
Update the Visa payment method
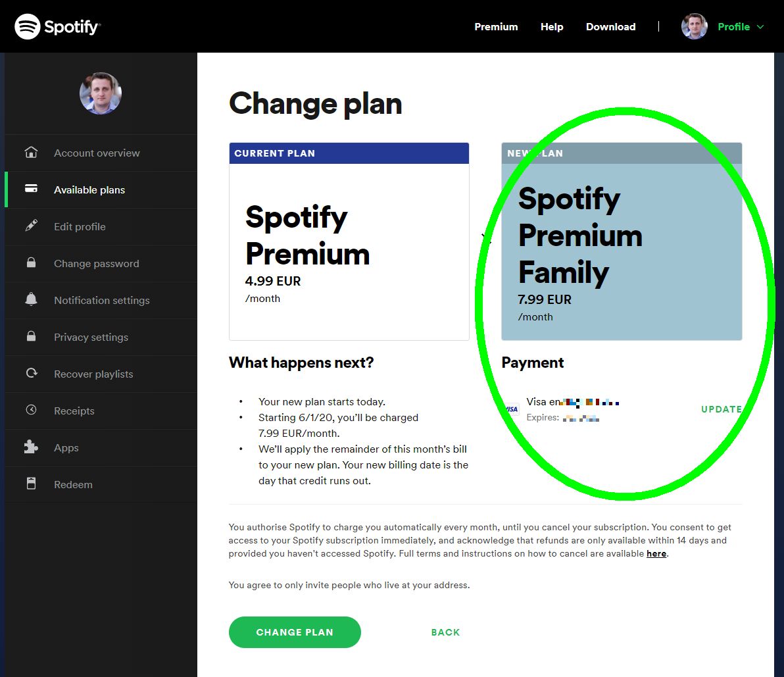(x=721, y=409)
